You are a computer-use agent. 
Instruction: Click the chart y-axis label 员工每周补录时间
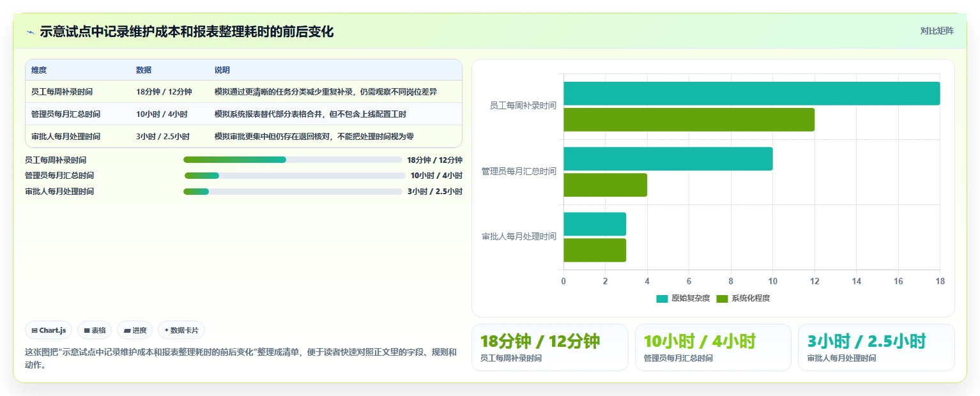click(x=523, y=106)
